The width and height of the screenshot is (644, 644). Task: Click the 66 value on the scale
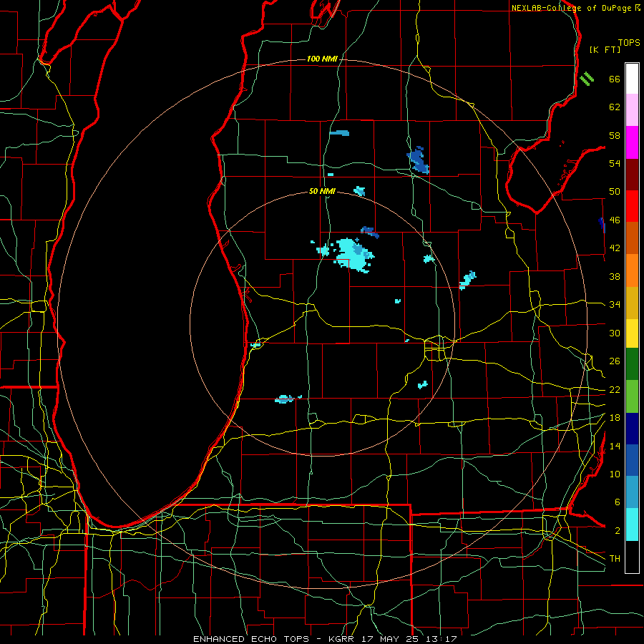(615, 79)
